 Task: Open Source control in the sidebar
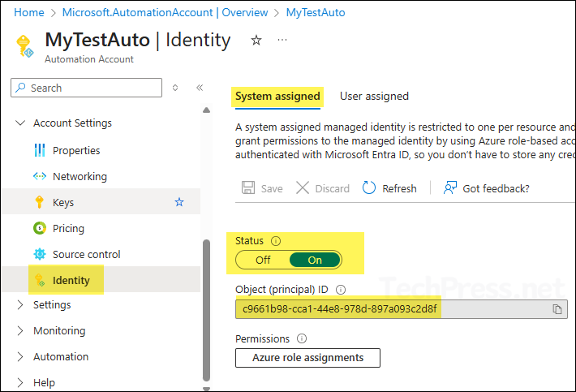tap(86, 254)
